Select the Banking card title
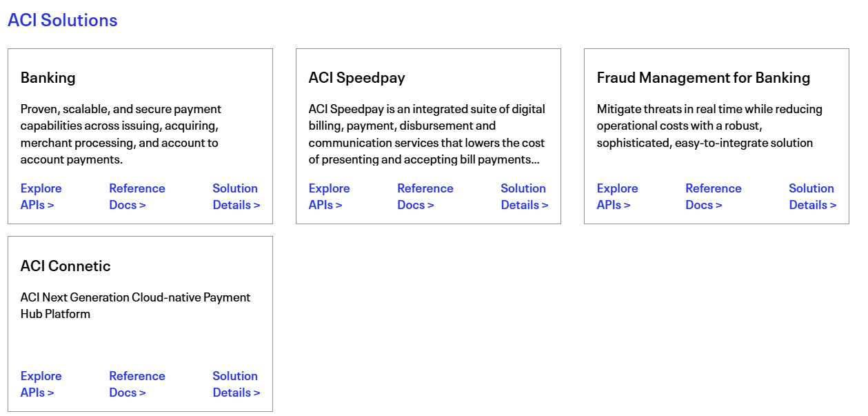 (48, 78)
